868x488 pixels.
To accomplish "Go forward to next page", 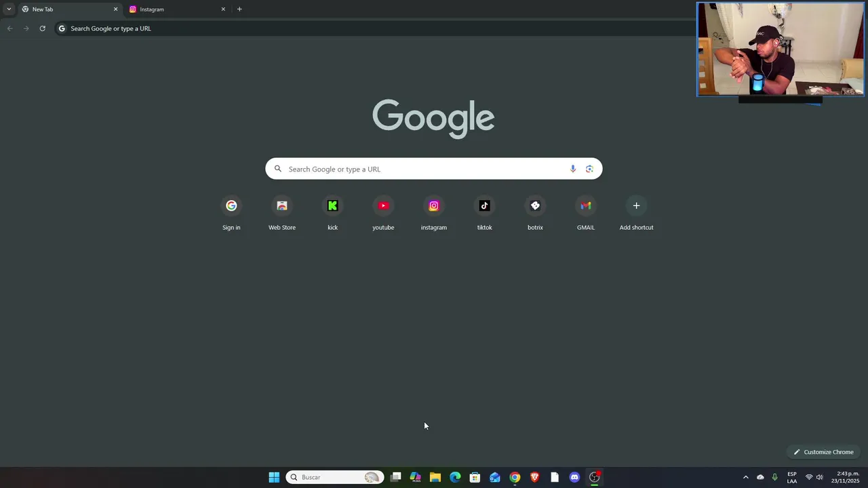I will click(x=26, y=28).
